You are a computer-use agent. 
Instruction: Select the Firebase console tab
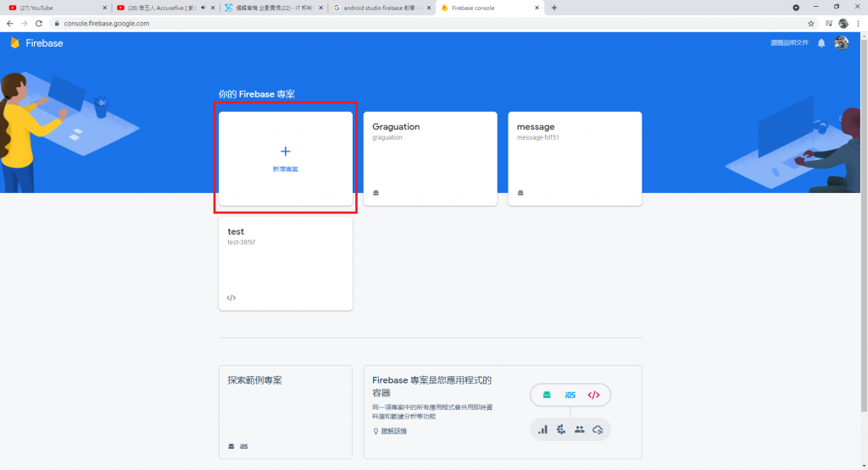point(489,8)
